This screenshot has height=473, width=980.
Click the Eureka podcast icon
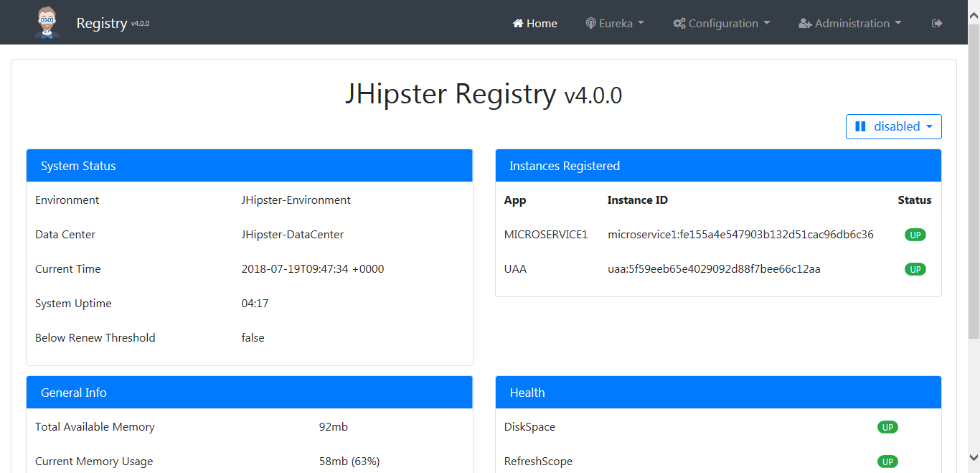click(x=590, y=24)
